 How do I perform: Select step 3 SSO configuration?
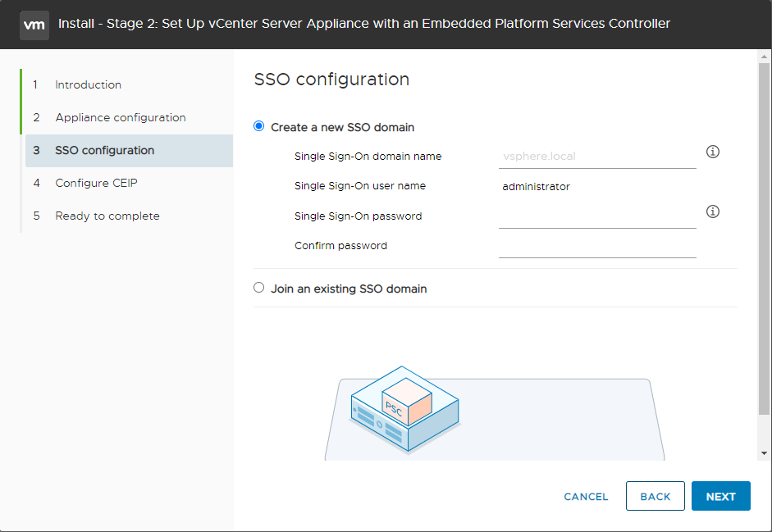coord(129,151)
